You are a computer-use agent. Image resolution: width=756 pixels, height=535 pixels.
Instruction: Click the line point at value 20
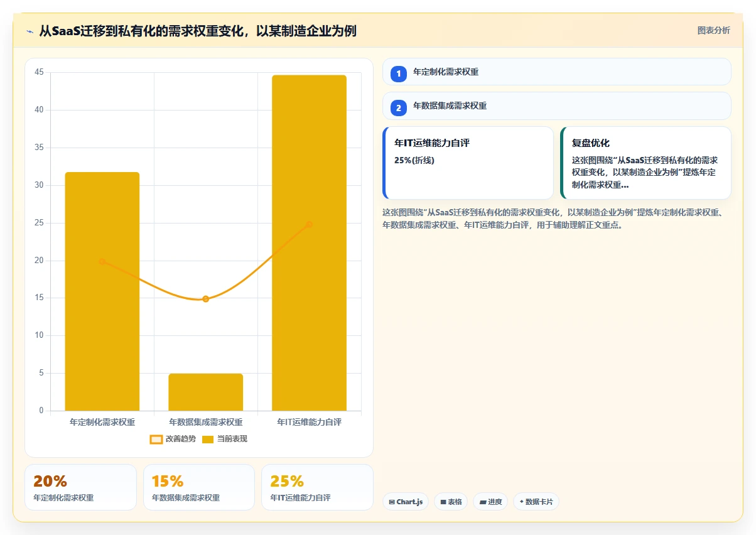102,261
